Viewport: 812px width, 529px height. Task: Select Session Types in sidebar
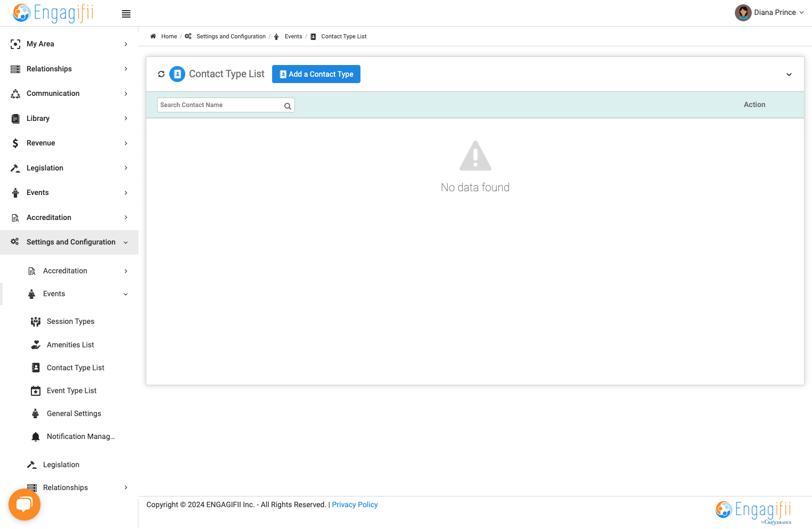coord(71,321)
